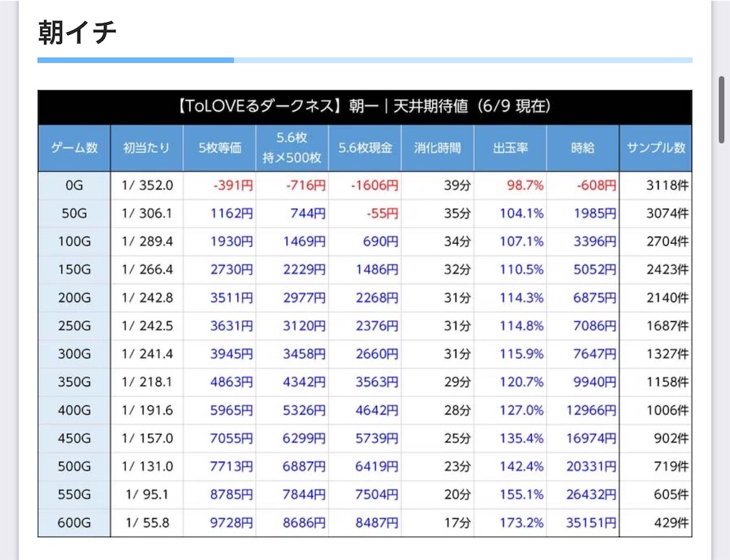The width and height of the screenshot is (730, 560).
Task: Click the 0G row label
Action: [x=74, y=185]
